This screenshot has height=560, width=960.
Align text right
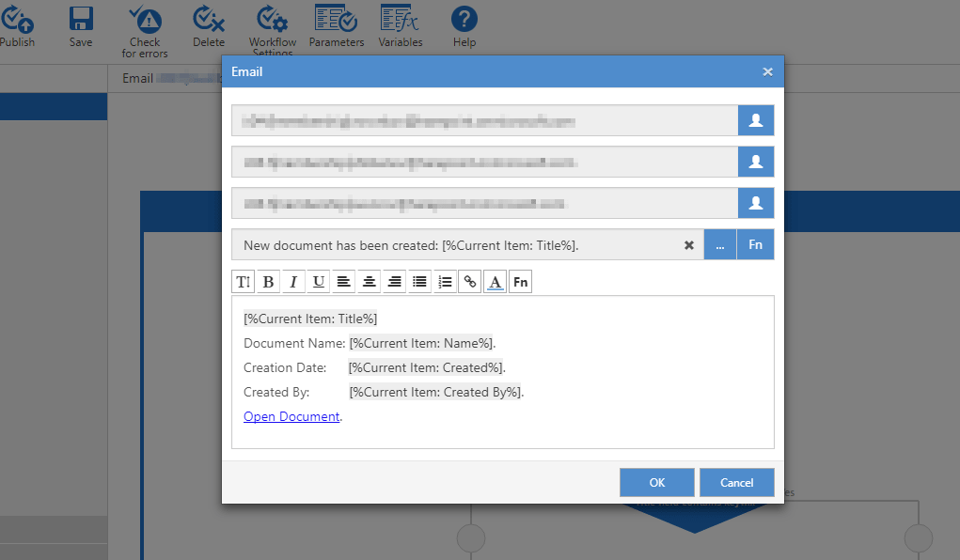394,282
